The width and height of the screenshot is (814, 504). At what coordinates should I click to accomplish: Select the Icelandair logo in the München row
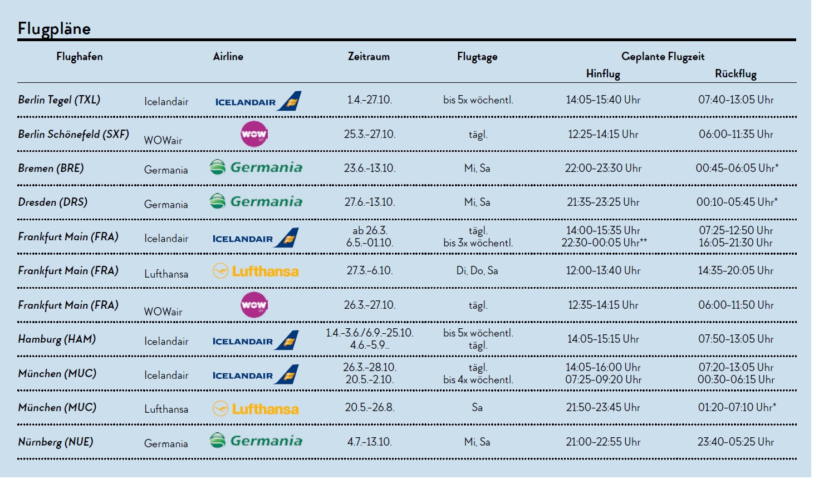coord(256,375)
